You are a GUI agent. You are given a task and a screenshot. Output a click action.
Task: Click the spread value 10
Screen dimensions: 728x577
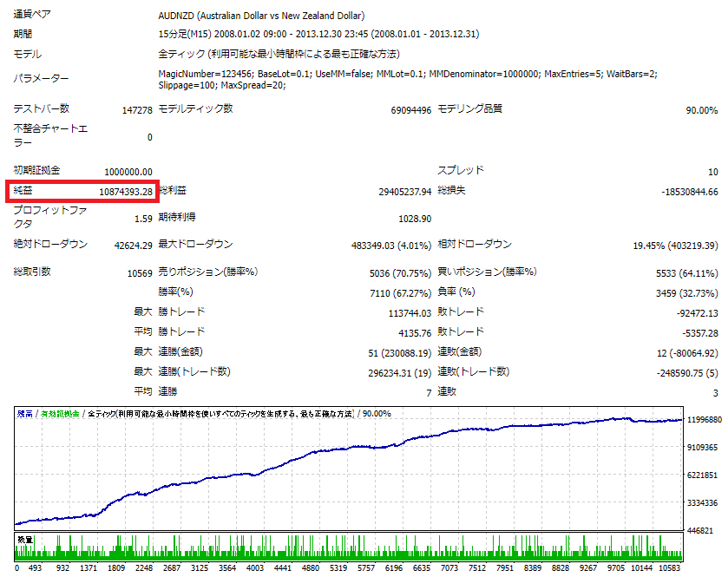tap(712, 172)
